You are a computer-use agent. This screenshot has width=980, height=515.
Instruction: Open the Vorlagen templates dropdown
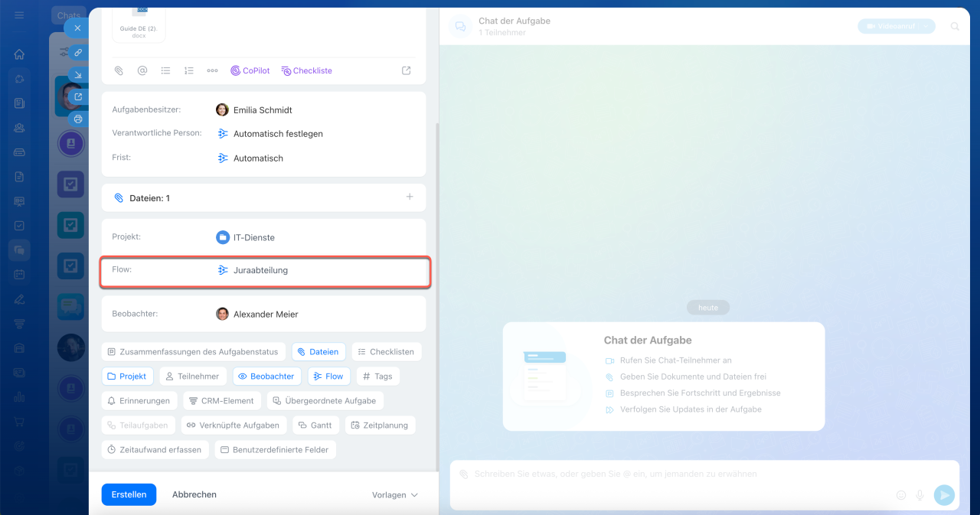pos(395,495)
